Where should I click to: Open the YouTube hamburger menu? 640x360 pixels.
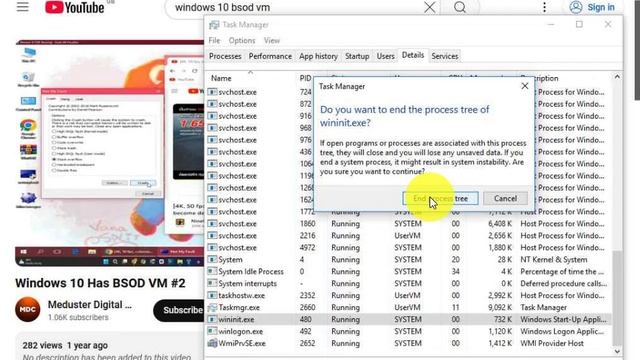point(22,7)
